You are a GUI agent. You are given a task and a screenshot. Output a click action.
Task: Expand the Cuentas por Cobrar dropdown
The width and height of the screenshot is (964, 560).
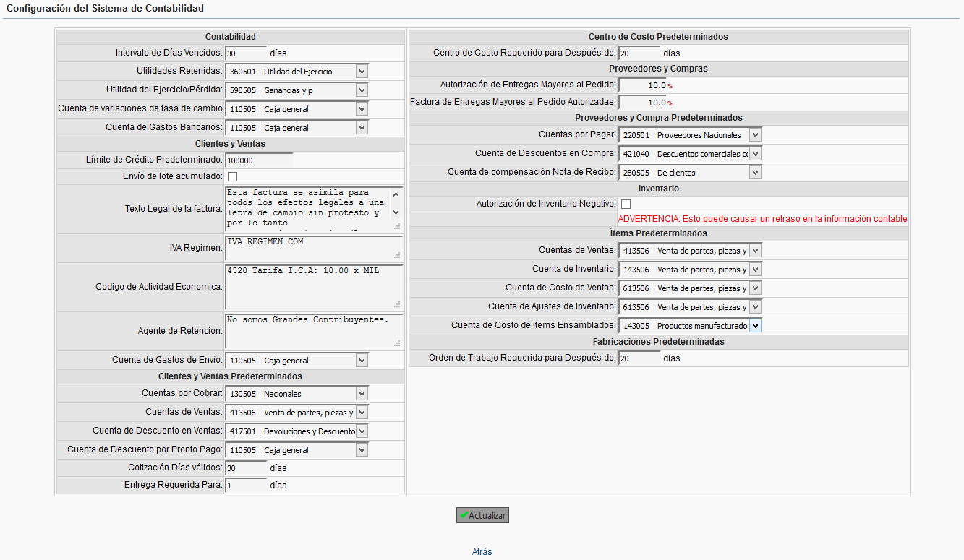tap(297, 394)
